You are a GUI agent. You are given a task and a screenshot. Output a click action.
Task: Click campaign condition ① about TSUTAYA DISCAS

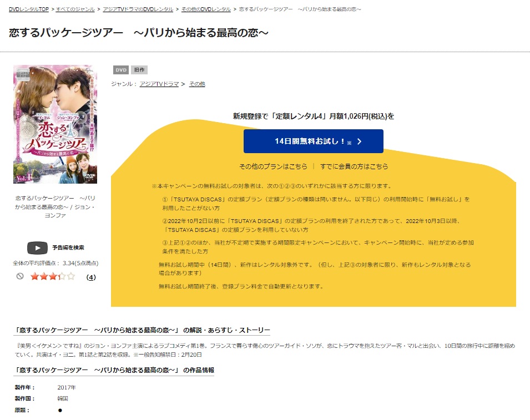[316, 204]
